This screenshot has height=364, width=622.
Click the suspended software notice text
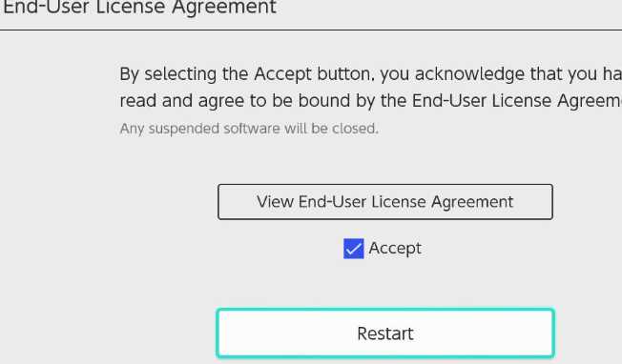click(x=249, y=129)
